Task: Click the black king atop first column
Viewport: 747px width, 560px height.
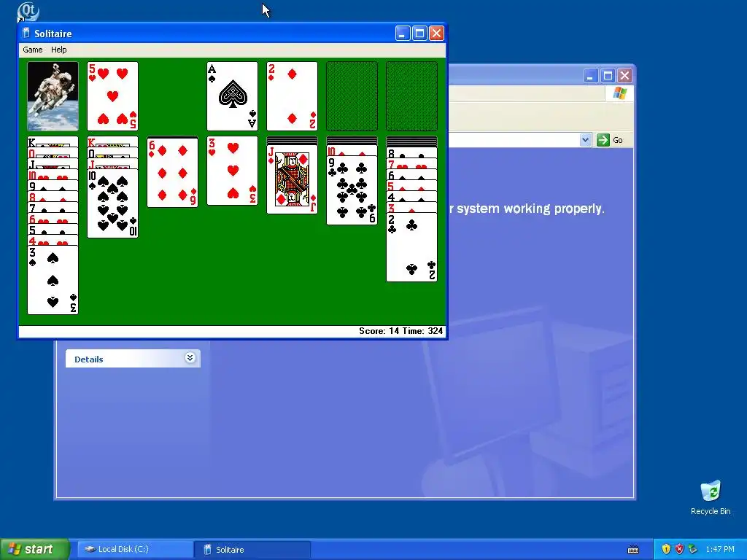Action: [53, 141]
